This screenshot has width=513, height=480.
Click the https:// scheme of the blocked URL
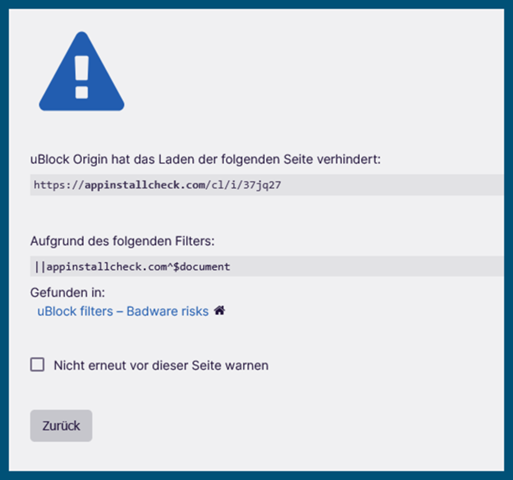(59, 185)
